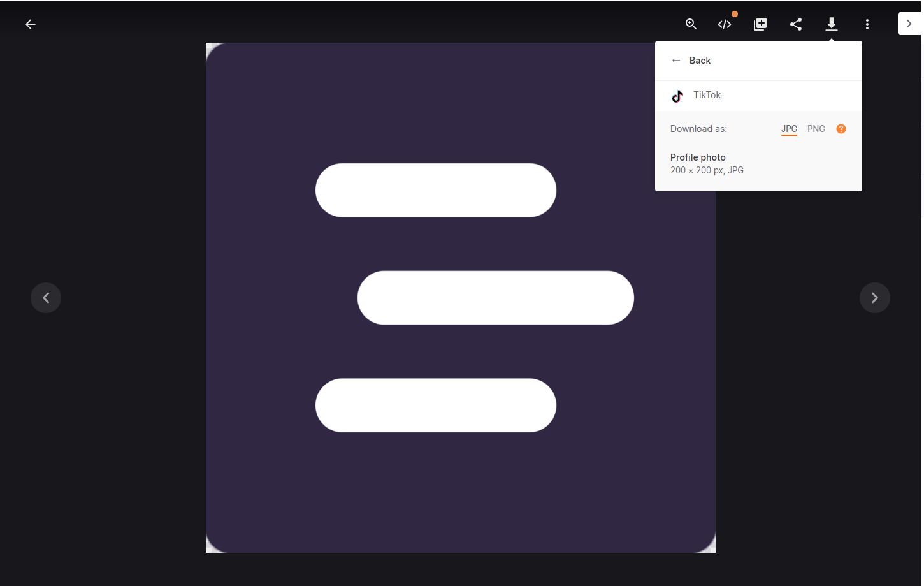This screenshot has width=924, height=586.
Task: Open the help tooltip next to PNG
Action: [x=841, y=128]
